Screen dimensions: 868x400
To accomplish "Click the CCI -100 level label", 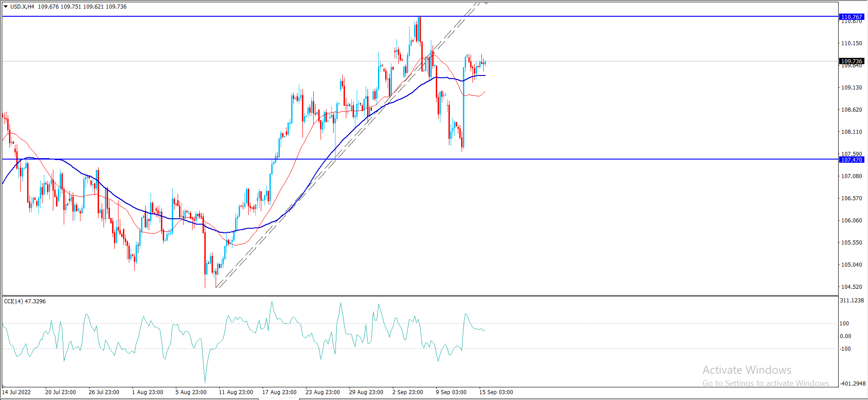I will [x=845, y=348].
